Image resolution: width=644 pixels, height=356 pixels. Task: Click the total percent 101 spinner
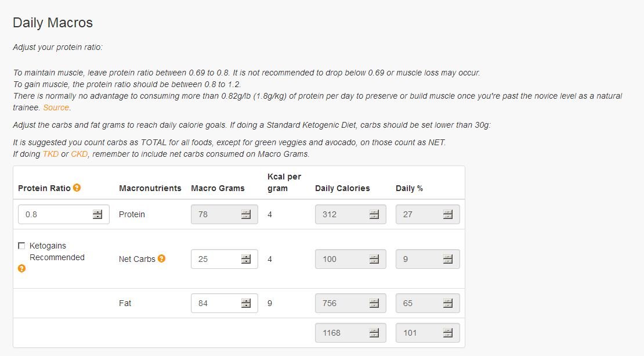click(448, 333)
